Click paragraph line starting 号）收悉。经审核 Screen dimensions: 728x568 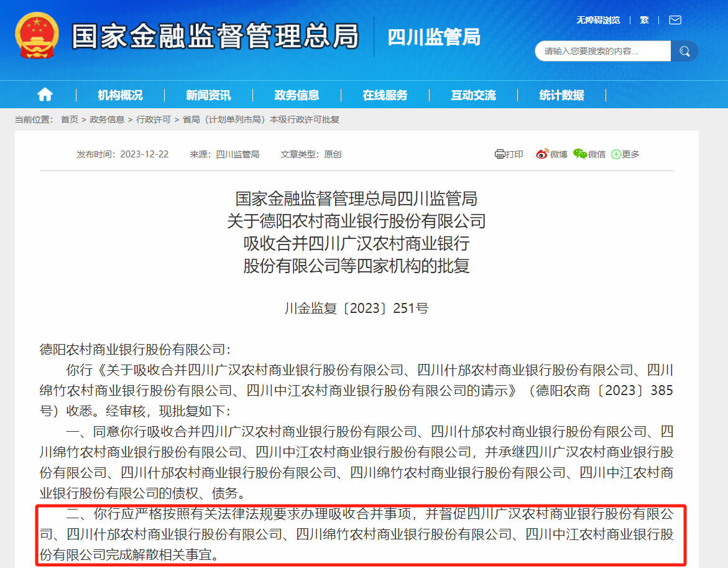(x=135, y=411)
